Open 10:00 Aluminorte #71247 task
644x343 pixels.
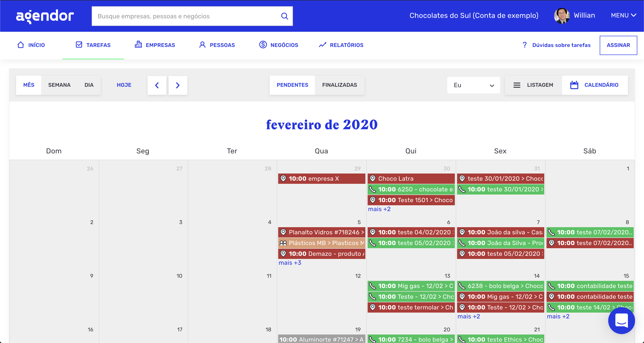[322, 339]
